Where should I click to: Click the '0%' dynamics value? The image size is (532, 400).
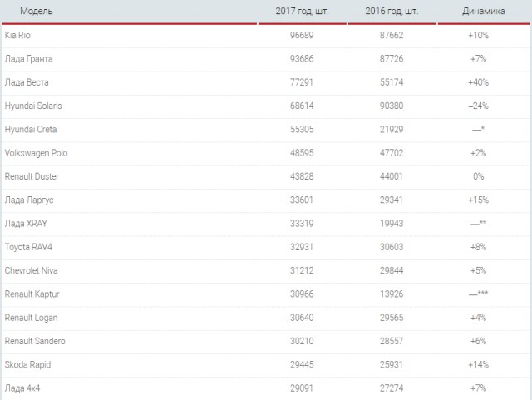[x=479, y=176]
